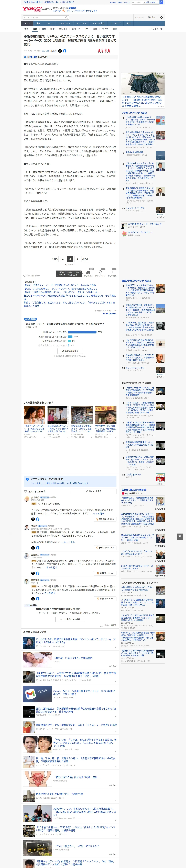Jump to article page 1

[62, 259]
